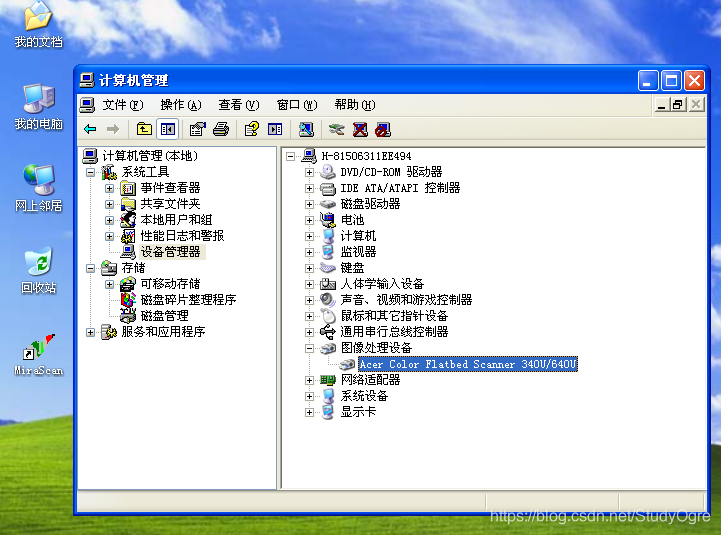Click the Acer scanner device icon
Image resolution: width=721 pixels, height=535 pixels.
click(x=347, y=364)
